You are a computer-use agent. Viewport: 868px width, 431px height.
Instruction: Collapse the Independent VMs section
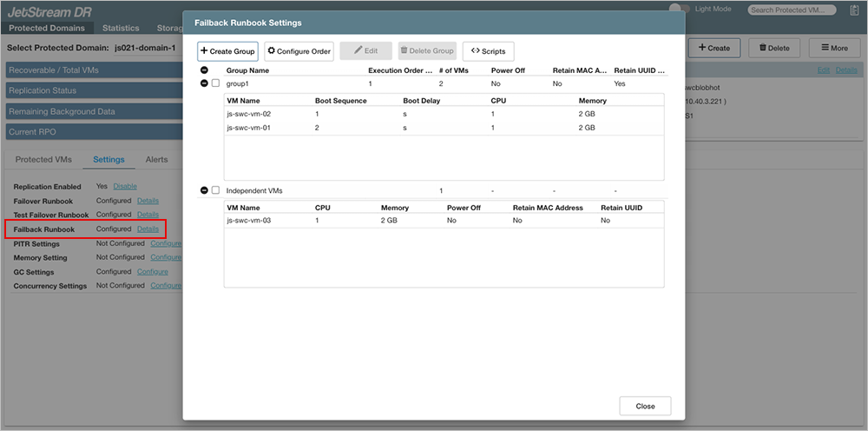[204, 190]
